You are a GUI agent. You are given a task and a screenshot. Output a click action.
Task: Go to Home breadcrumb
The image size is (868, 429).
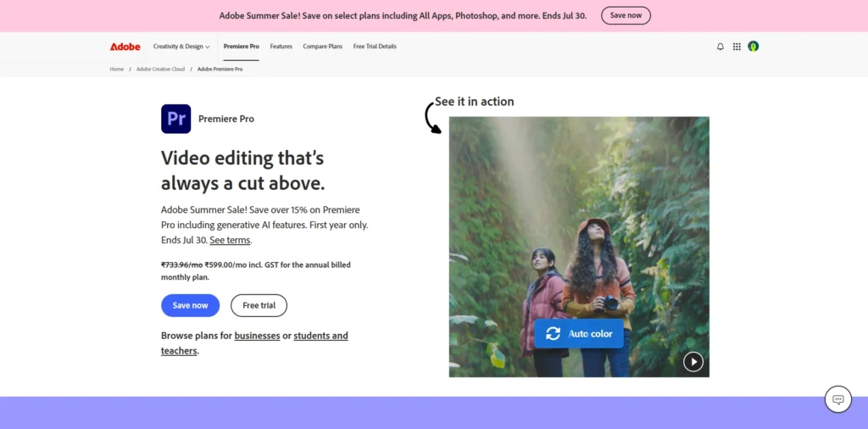pyautogui.click(x=117, y=70)
